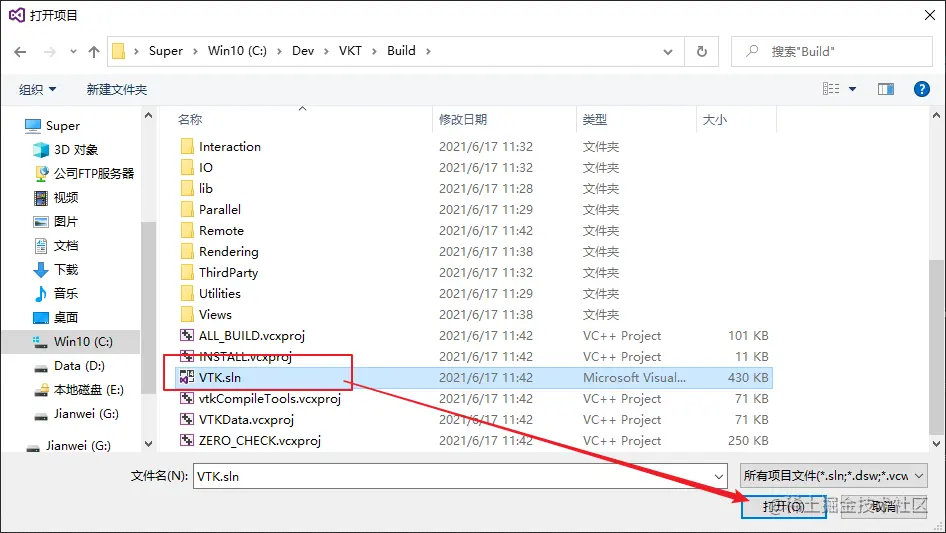
Task: Click VKT in the address breadcrumb
Action: 350,51
